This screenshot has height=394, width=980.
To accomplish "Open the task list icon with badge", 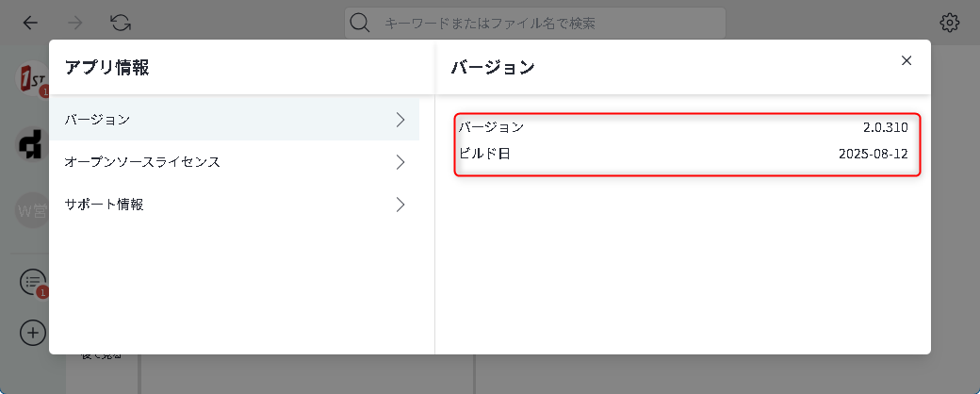I will pyautogui.click(x=33, y=281).
